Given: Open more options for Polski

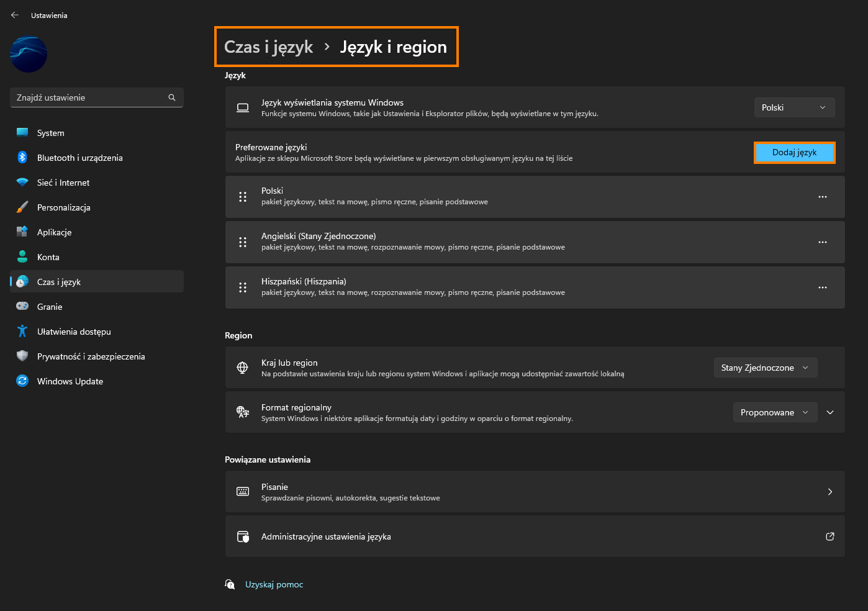Looking at the screenshot, I should (x=823, y=197).
